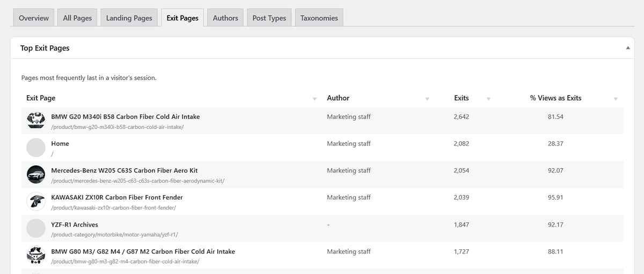Click the 1,727 exits value

pos(462,251)
